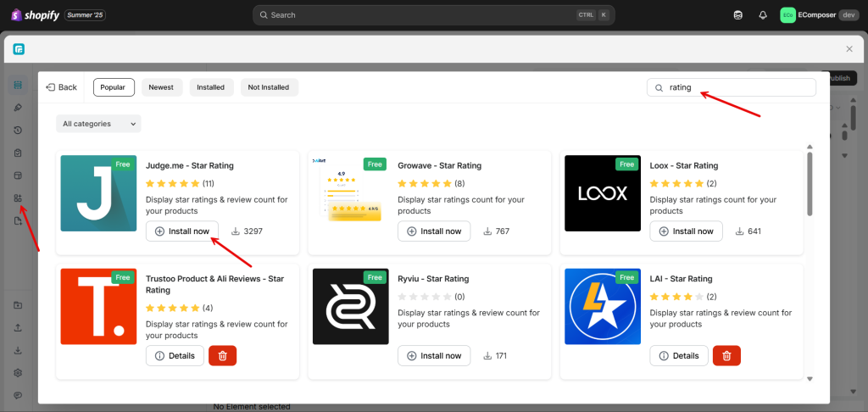This screenshot has height=412, width=868.
Task: Click the Publish button behind the dialog
Action: click(843, 78)
